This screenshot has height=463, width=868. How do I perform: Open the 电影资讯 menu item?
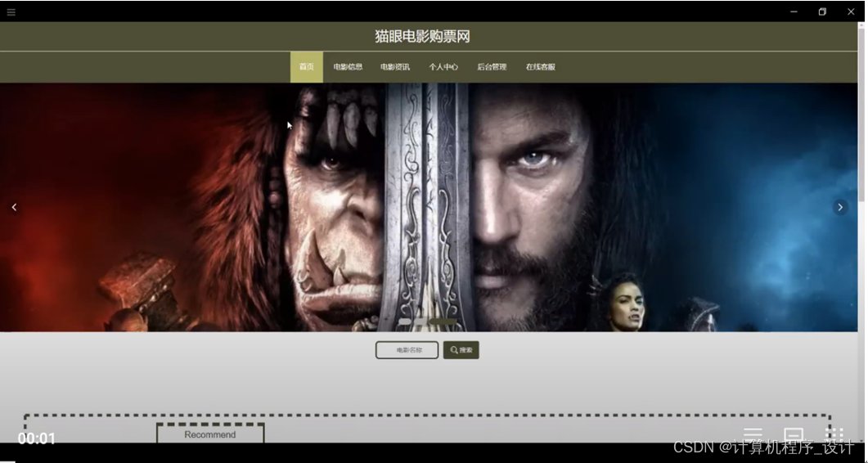coord(394,67)
